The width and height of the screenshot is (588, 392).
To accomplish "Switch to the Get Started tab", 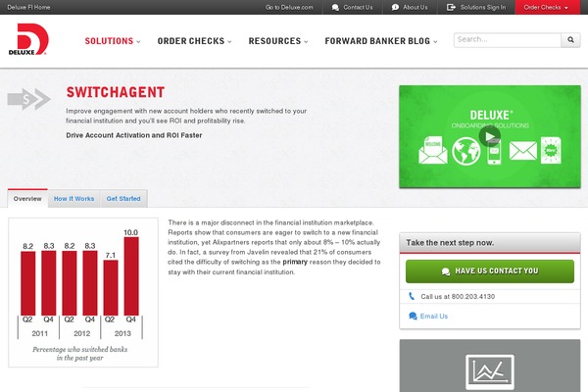I will 123,198.
